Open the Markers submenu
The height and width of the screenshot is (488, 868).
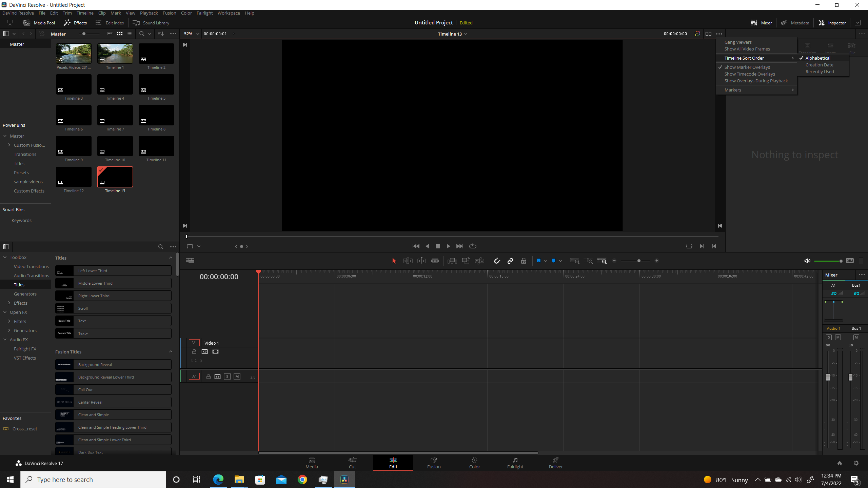pos(756,90)
